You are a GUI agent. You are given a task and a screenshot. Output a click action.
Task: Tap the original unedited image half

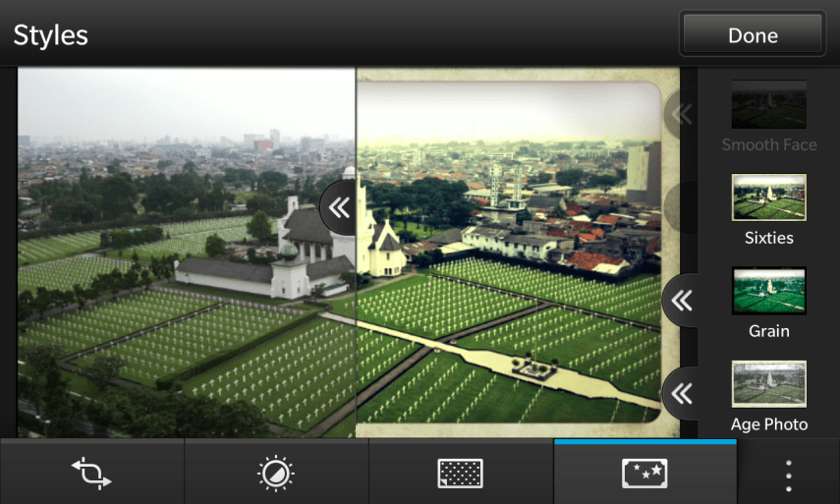pos(177,295)
